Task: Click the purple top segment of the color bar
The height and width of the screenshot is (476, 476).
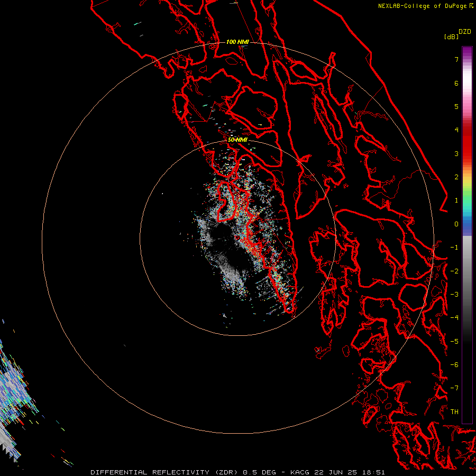Action: coord(467,52)
